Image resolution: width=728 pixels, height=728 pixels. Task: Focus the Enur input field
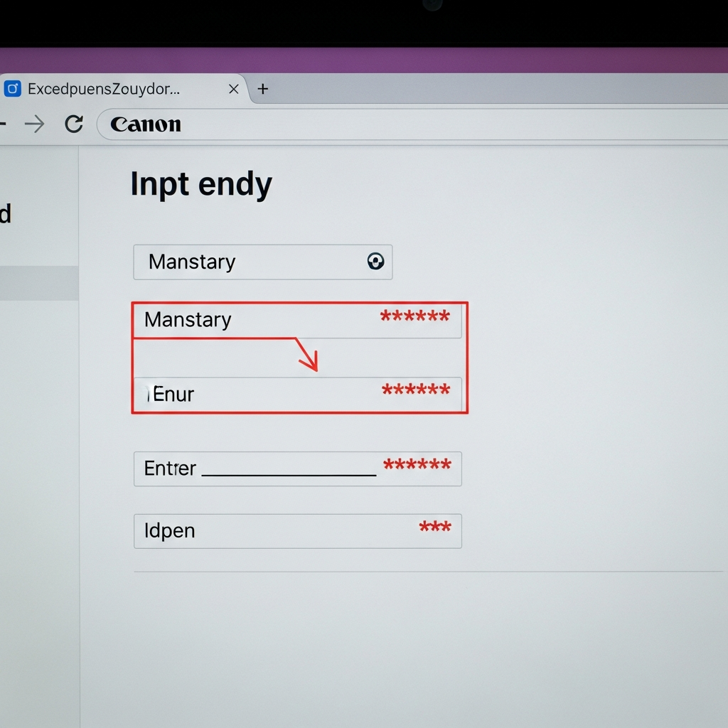(297, 394)
